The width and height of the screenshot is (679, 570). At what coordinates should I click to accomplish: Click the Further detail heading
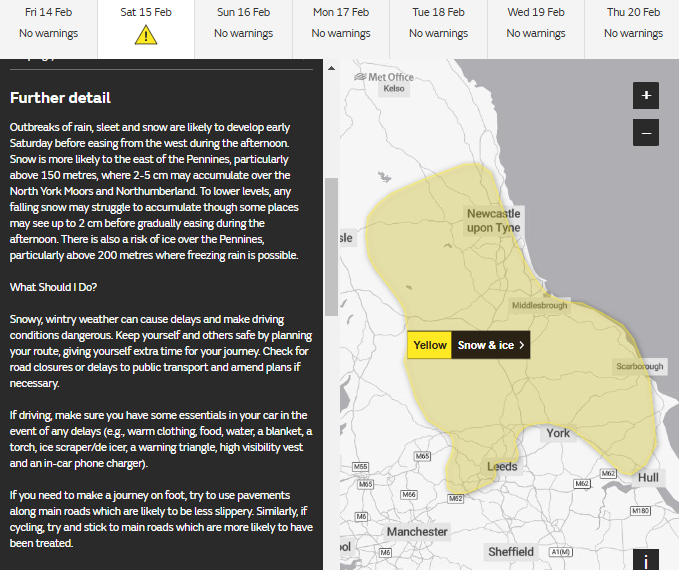coord(60,98)
